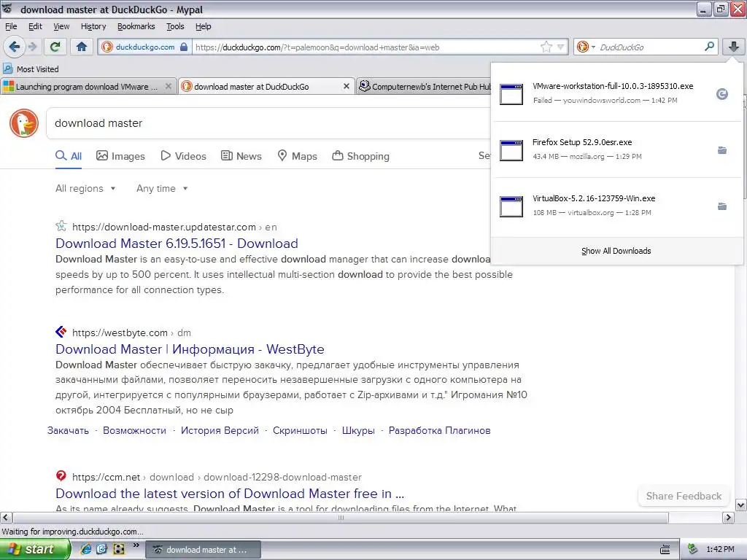Image resolution: width=747 pixels, height=560 pixels.
Task: Go back with the Back arrow button
Action: point(15,47)
